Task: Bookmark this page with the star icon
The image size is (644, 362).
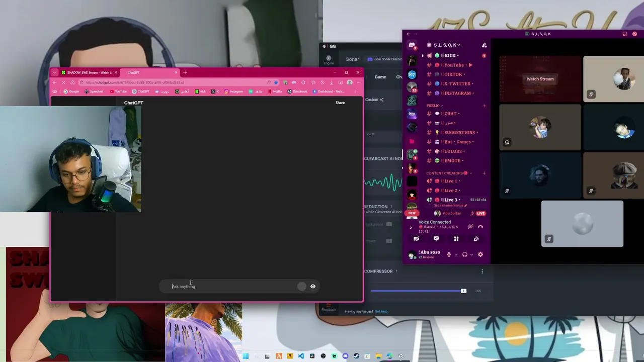Action: (x=276, y=82)
